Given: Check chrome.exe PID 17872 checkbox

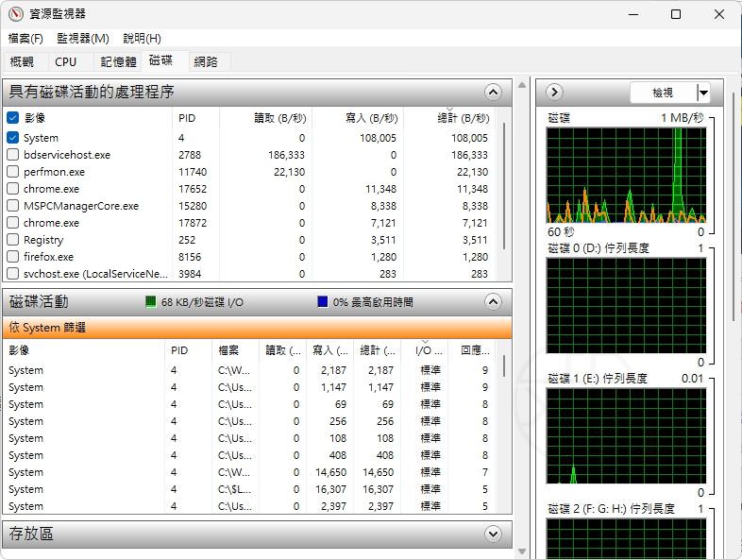Looking at the screenshot, I should 13,223.
